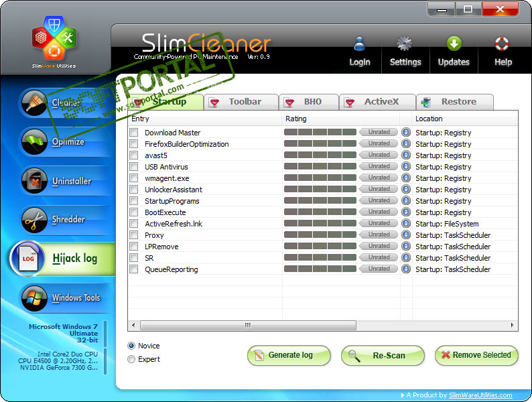Click the horizontal scrollbar thumb
This screenshot has height=402, width=532.
(248, 325)
